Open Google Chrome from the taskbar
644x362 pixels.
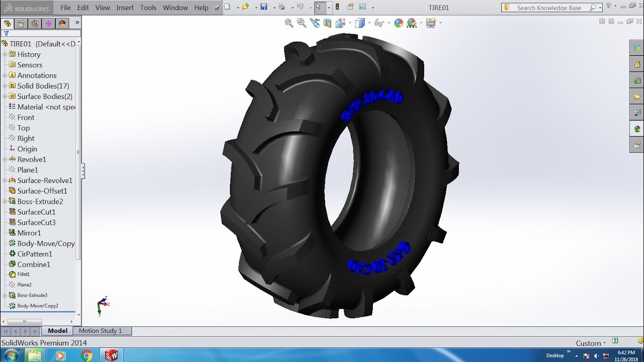coord(87,355)
